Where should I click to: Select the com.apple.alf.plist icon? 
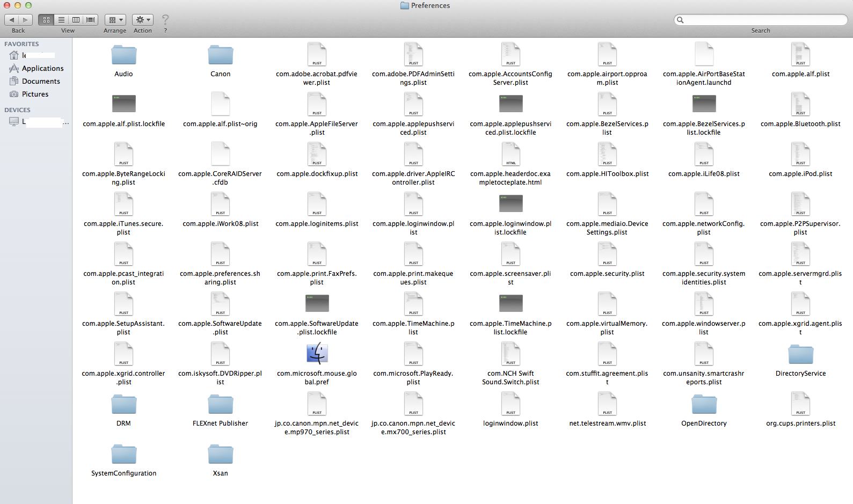800,54
